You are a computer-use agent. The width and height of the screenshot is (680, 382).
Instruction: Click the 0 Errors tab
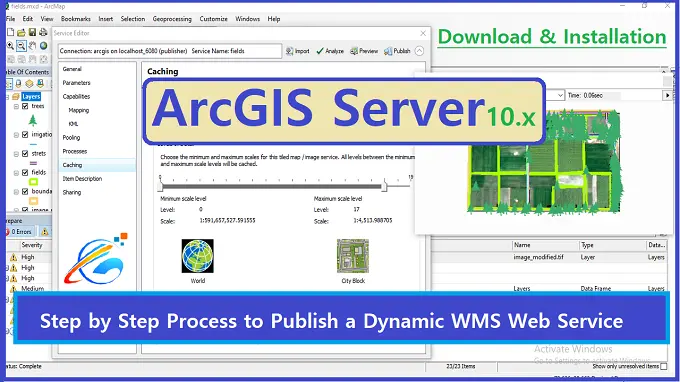point(19,232)
